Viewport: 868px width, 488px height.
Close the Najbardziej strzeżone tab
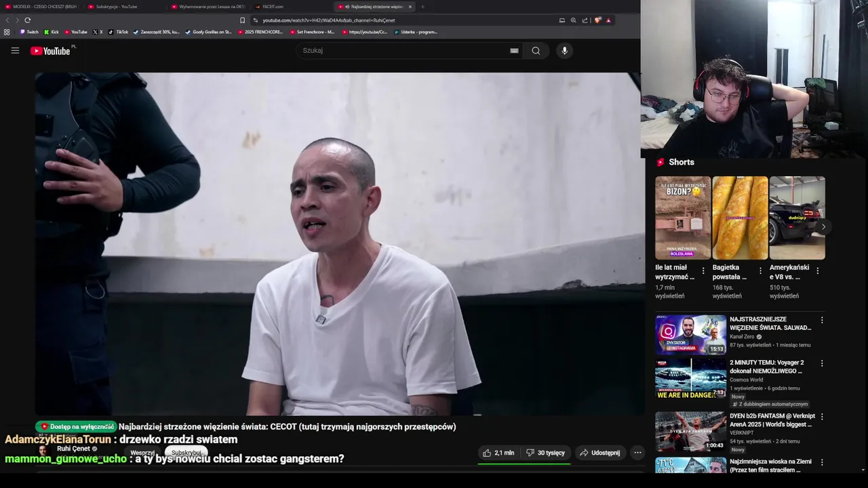410,7
